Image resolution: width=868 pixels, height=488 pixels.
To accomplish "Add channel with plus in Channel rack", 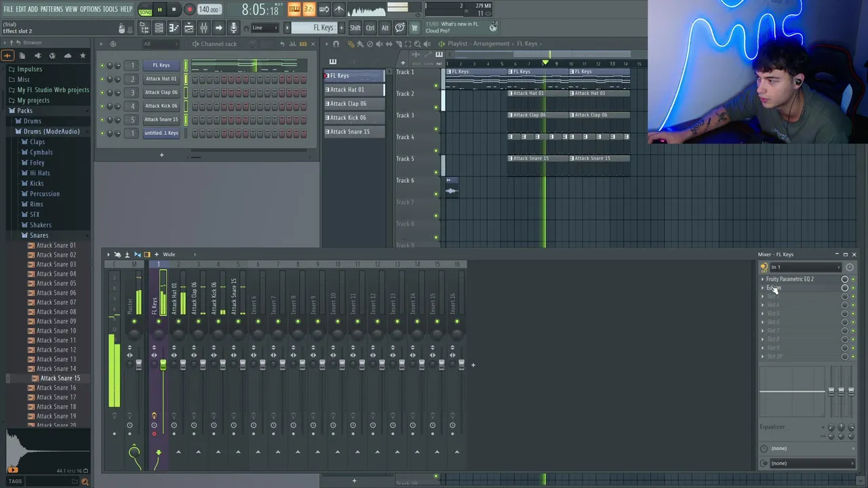I will (x=161, y=155).
